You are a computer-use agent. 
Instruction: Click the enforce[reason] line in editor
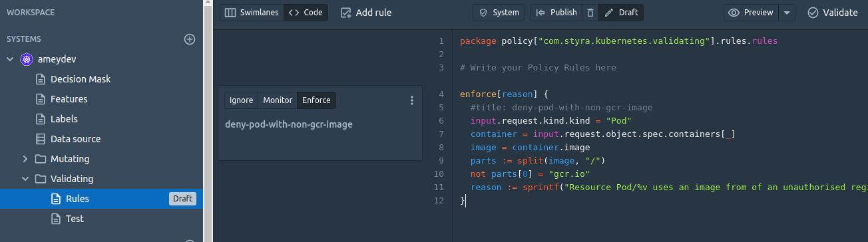pos(504,94)
